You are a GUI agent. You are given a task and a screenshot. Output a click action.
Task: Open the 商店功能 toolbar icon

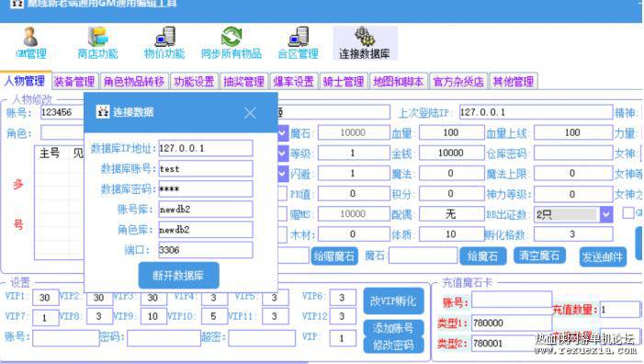[x=97, y=42]
